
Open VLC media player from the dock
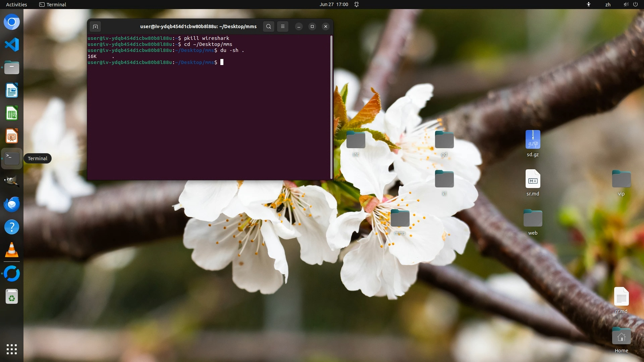(12, 250)
